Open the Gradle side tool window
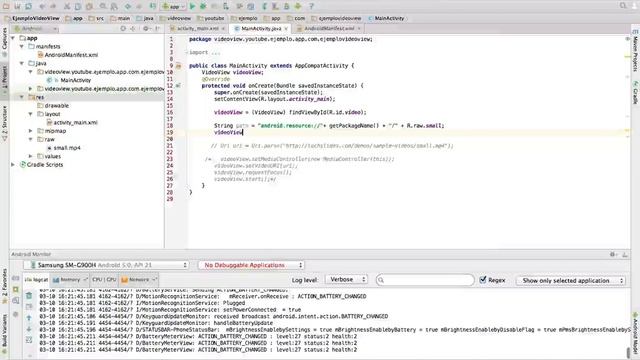The image size is (640, 360). [636, 92]
